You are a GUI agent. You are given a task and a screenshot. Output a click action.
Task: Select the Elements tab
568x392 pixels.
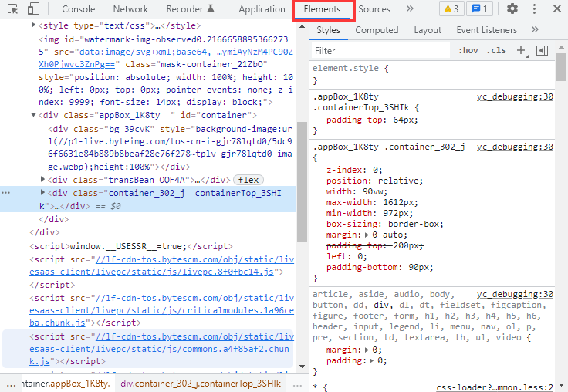tap(322, 9)
